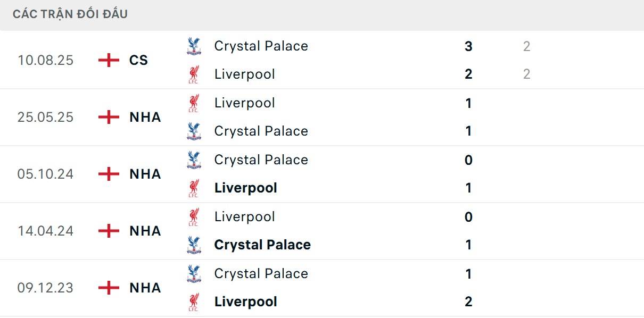Click Liverpool's score of 2 in 09.12.23 match
The image size is (644, 318).
468,302
